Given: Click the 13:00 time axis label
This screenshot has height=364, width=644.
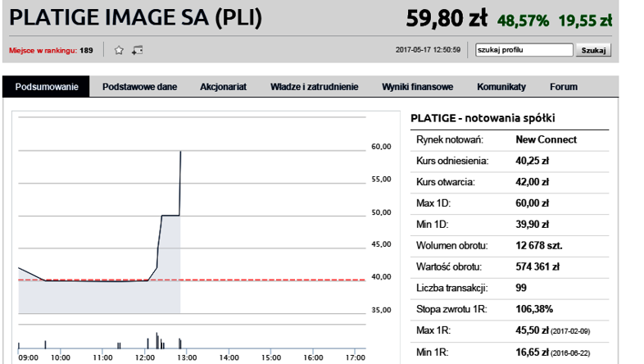Looking at the screenshot, I should [187, 357].
